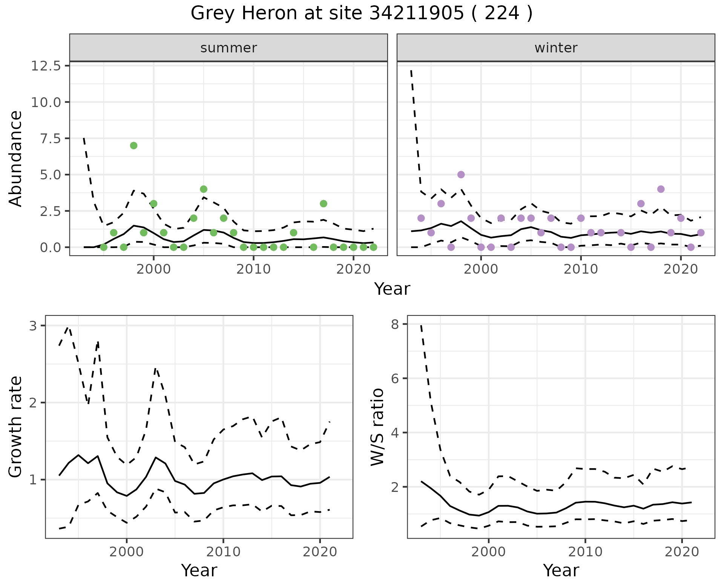
Task: Click the W/S ratio y-axis label
Action: pyautogui.click(x=377, y=427)
